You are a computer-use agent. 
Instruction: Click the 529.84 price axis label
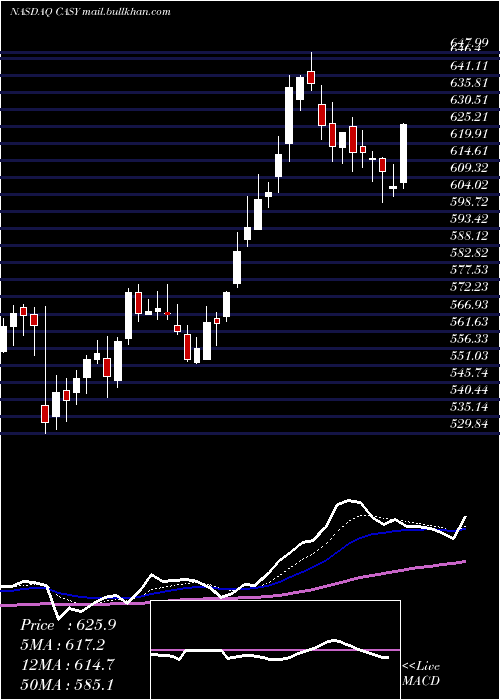tap(471, 424)
